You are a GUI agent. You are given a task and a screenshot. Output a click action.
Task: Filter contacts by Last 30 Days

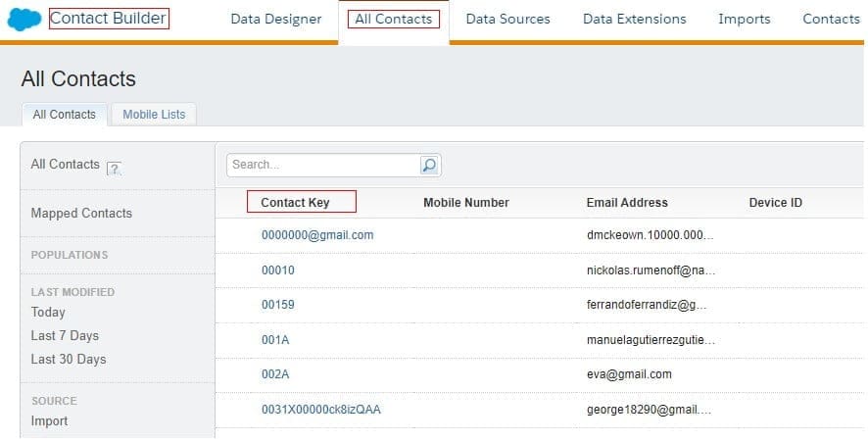[x=69, y=360]
